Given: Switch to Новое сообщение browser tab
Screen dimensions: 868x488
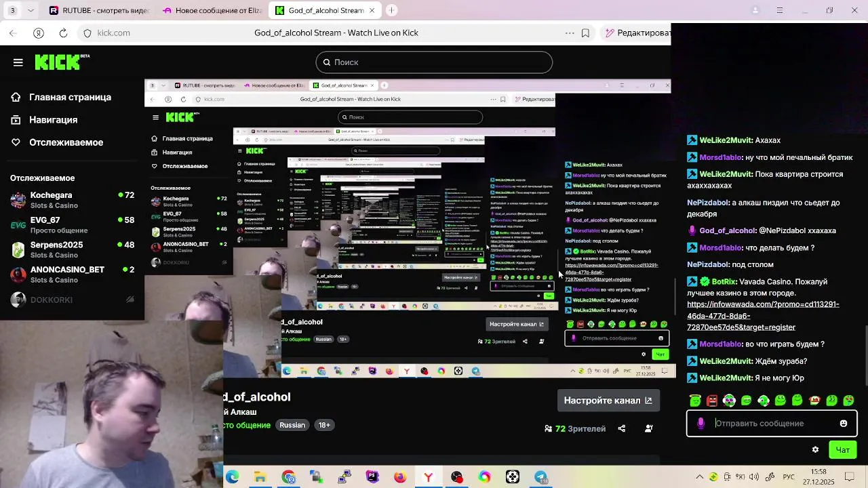Looking at the screenshot, I should (x=213, y=10).
